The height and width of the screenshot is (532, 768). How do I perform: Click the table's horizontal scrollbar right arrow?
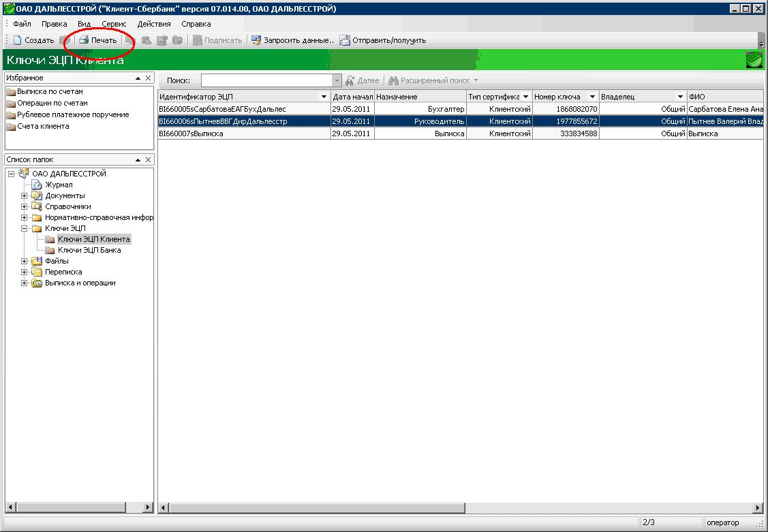tap(758, 508)
